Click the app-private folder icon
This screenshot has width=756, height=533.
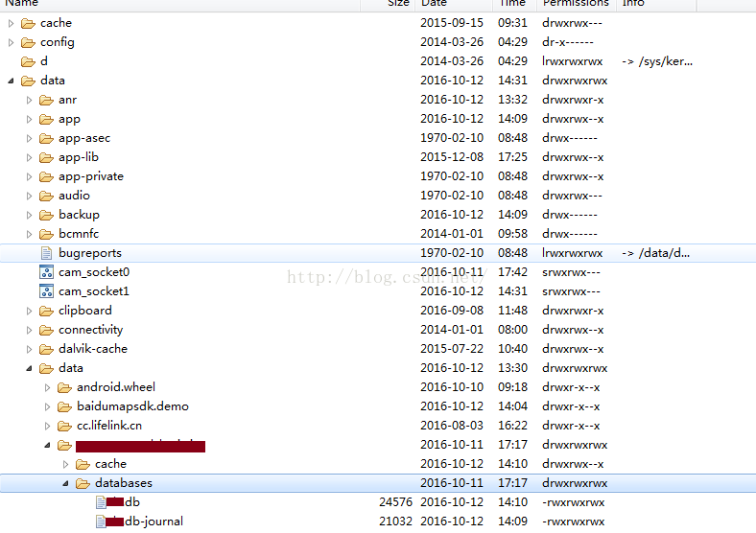[46, 176]
